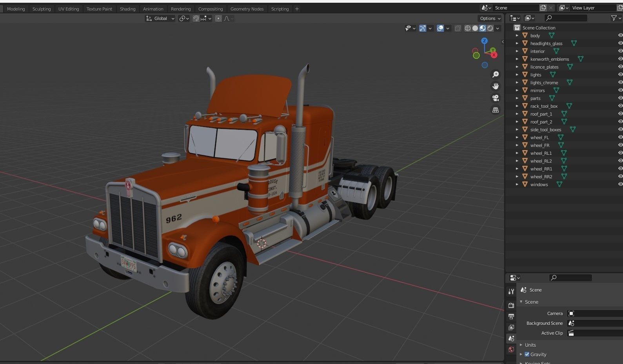Open outliner display mode dropdown
Screen dimensions: 623x364
[x=530, y=18]
